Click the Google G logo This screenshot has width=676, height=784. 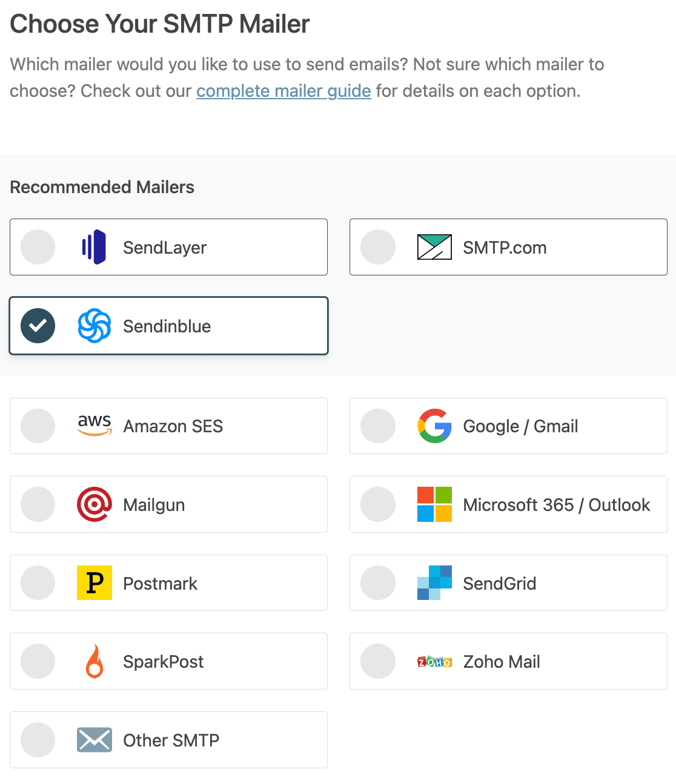click(434, 426)
